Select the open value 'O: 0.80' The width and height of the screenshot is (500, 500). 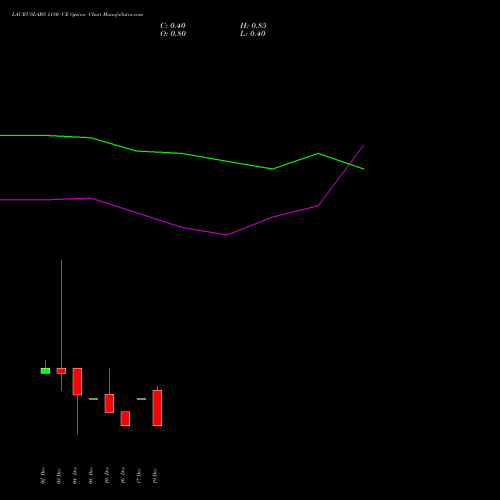pyautogui.click(x=173, y=34)
